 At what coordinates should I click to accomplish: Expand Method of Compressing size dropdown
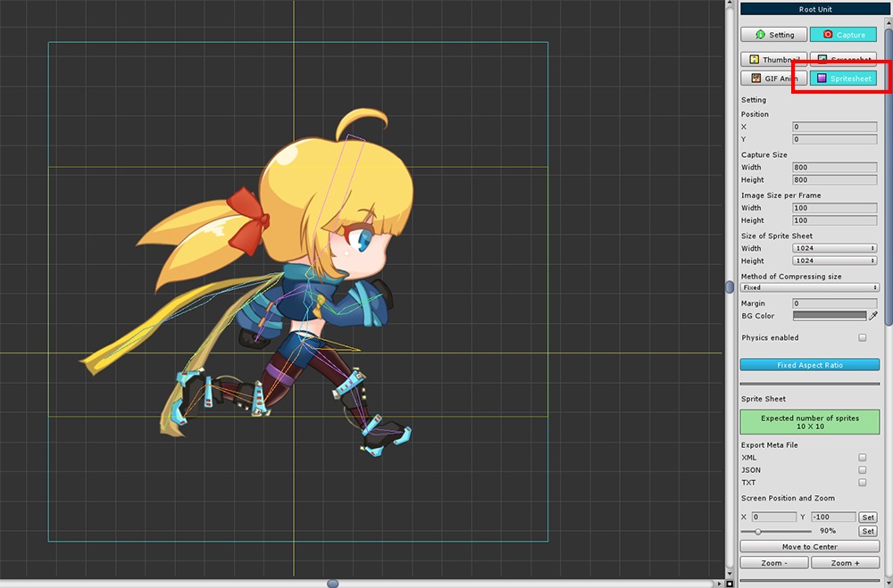click(x=810, y=288)
